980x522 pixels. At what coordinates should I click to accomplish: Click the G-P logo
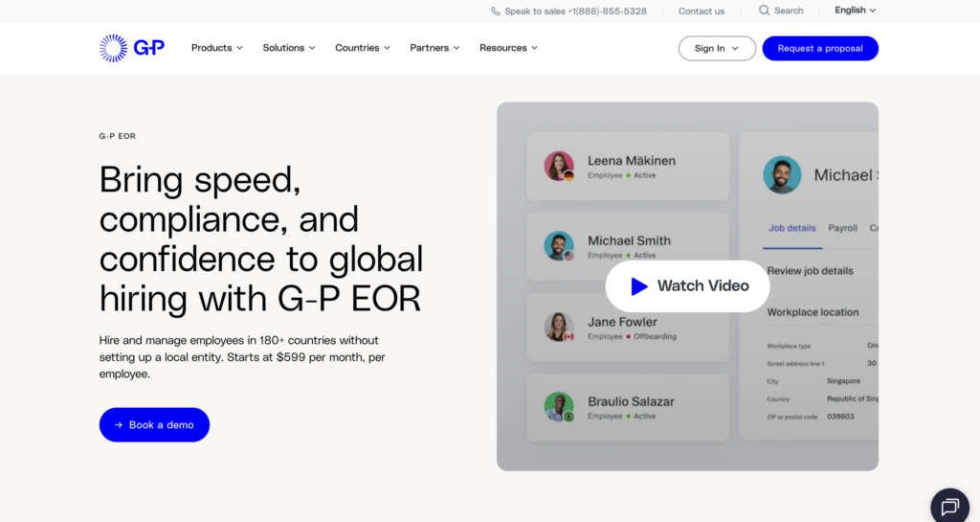point(132,48)
